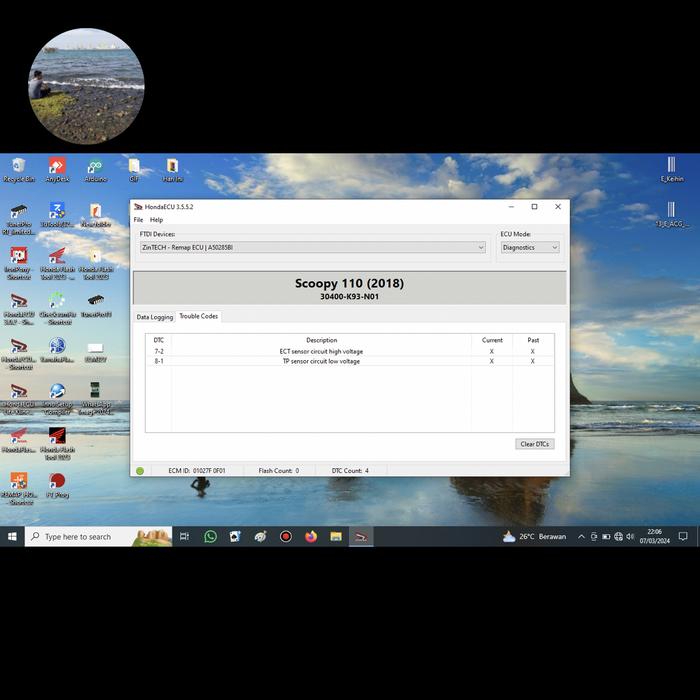Screen dimensions: 700x700
Task: Show hidden system tray icons chevron
Action: click(581, 537)
